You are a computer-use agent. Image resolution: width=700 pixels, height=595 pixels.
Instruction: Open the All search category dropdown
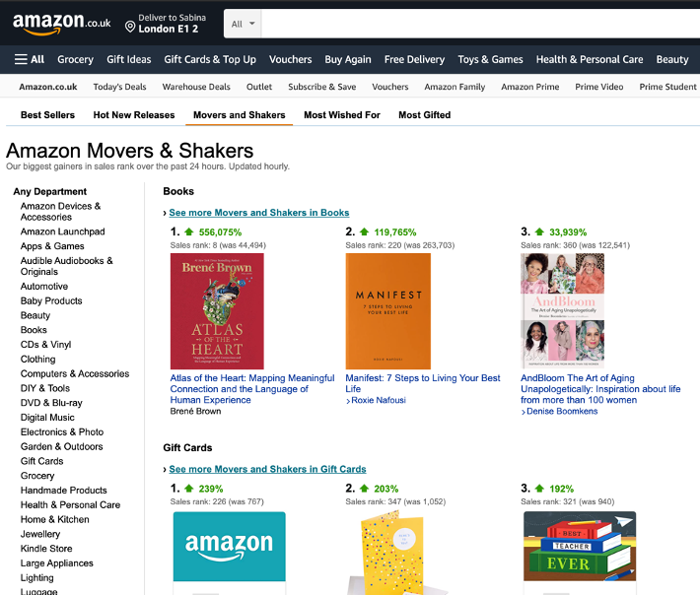243,24
